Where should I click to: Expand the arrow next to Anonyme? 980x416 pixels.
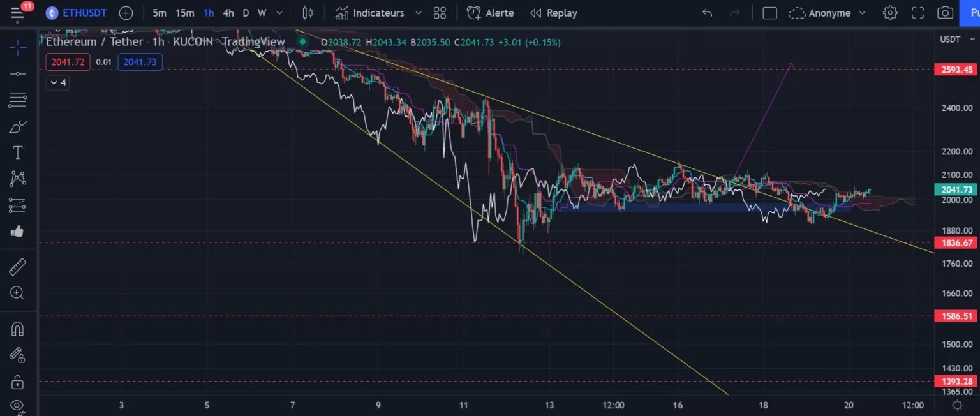point(863,13)
